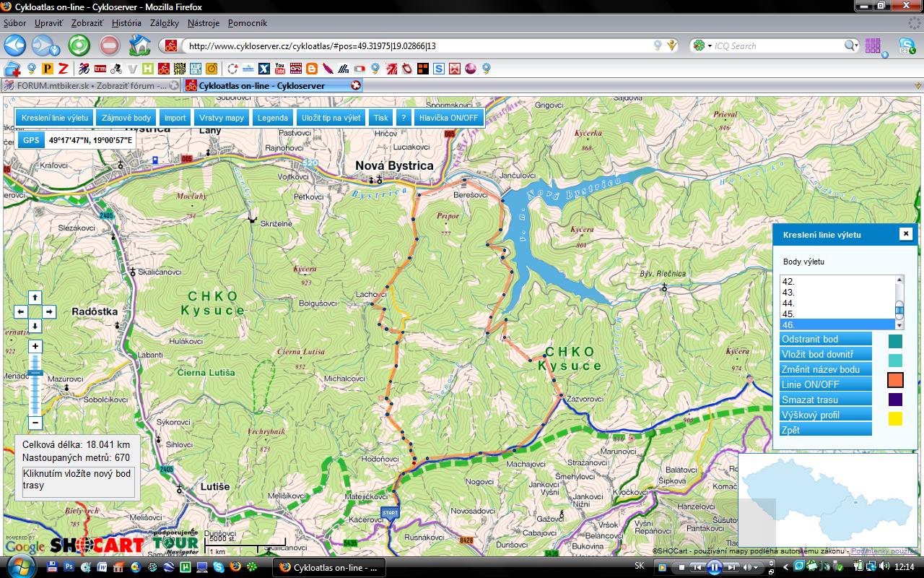
Task: Open Vrstvy mapy layers menu
Action: coord(222,118)
